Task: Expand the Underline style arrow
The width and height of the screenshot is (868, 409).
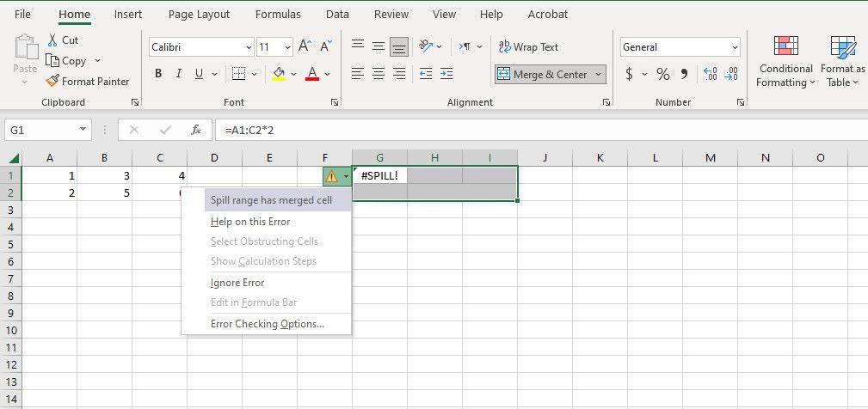Action: [214, 74]
